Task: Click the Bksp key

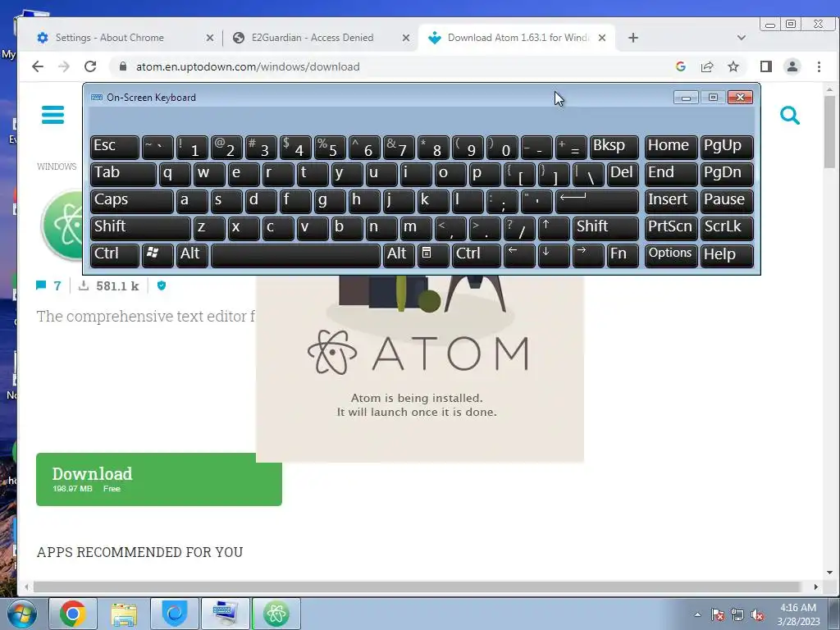Action: point(614,148)
